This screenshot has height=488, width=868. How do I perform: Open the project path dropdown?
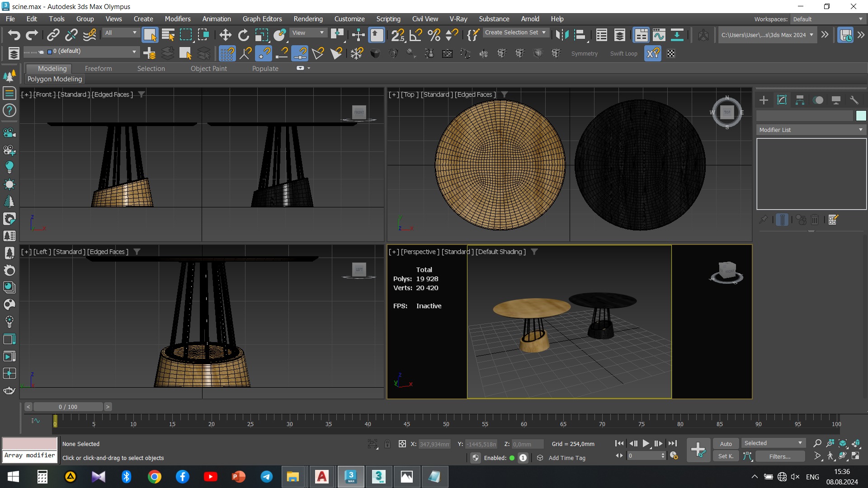coord(767,35)
